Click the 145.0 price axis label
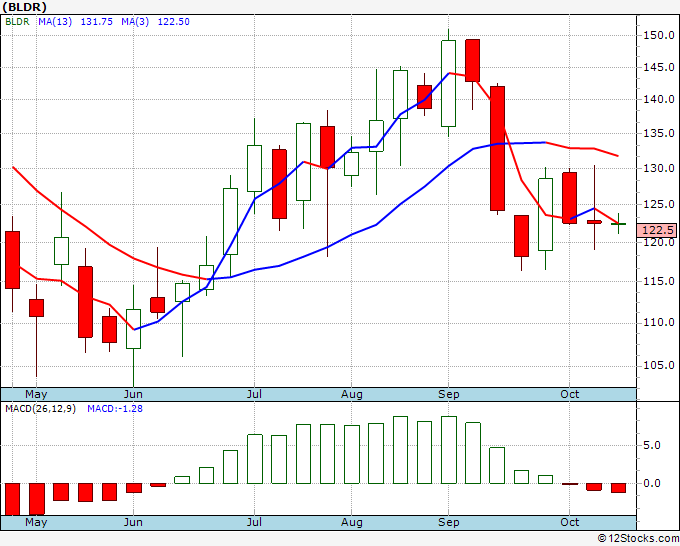Viewport: 680px width, 546px height. tap(658, 67)
